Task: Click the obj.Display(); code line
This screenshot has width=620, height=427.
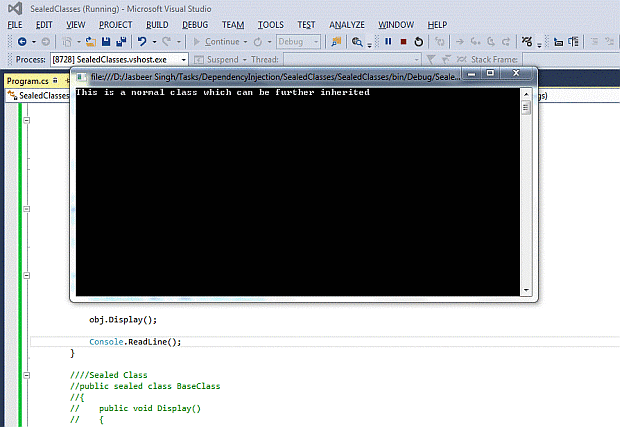Action: point(123,319)
